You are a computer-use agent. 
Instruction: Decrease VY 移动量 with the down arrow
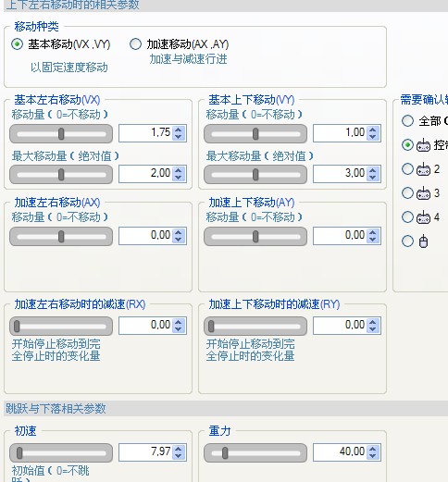click(373, 137)
